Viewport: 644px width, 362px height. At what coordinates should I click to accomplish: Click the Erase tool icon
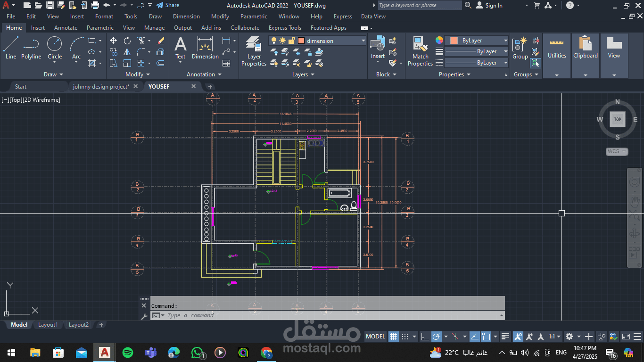pos(160,41)
